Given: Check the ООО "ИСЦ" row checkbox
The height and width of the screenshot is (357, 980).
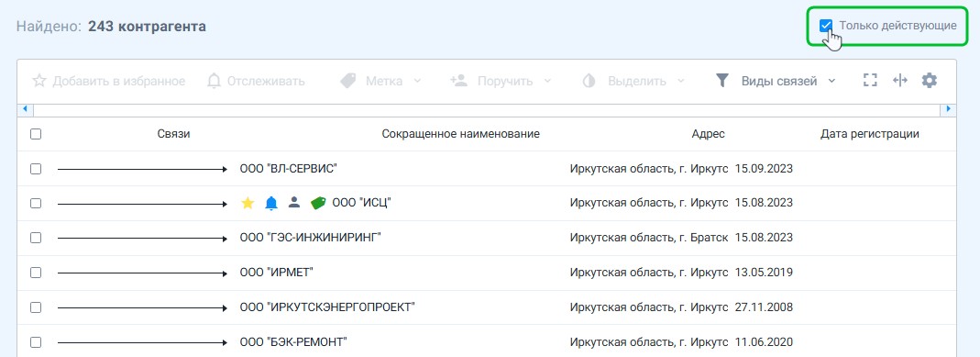Looking at the screenshot, I should [36, 203].
